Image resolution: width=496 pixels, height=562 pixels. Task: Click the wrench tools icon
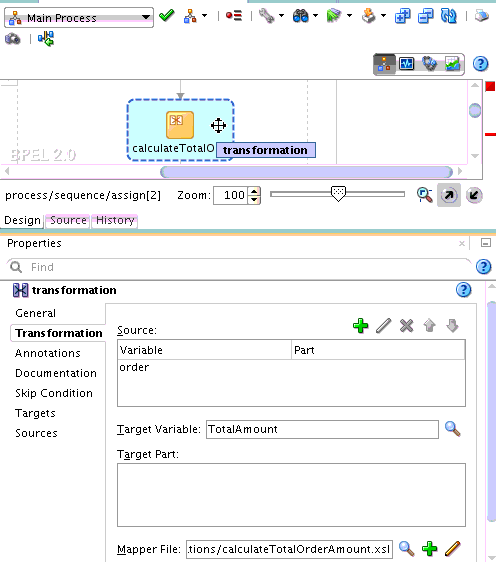[266, 16]
